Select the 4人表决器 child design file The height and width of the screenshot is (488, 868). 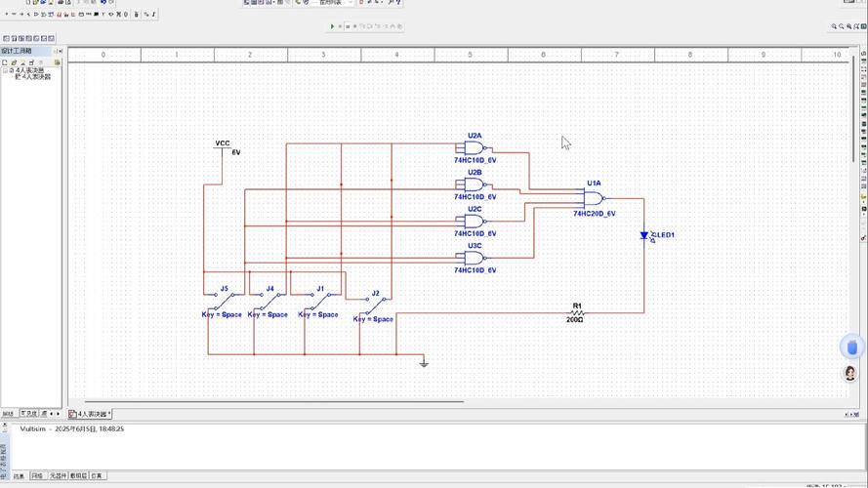[x=35, y=77]
